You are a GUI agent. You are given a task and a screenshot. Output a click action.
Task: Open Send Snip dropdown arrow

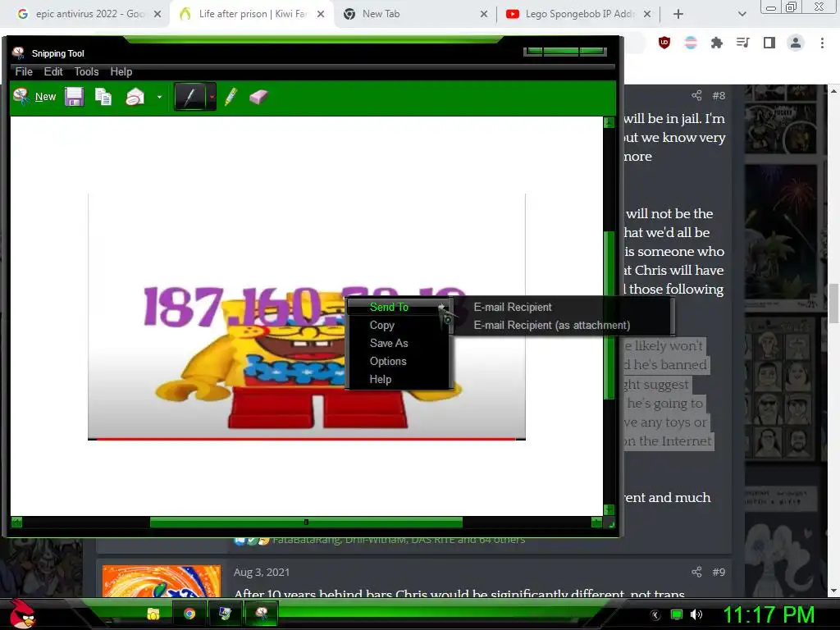click(x=159, y=97)
